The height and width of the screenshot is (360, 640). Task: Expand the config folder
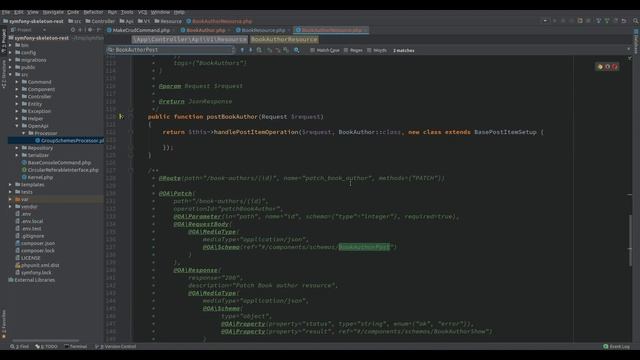pos(10,53)
